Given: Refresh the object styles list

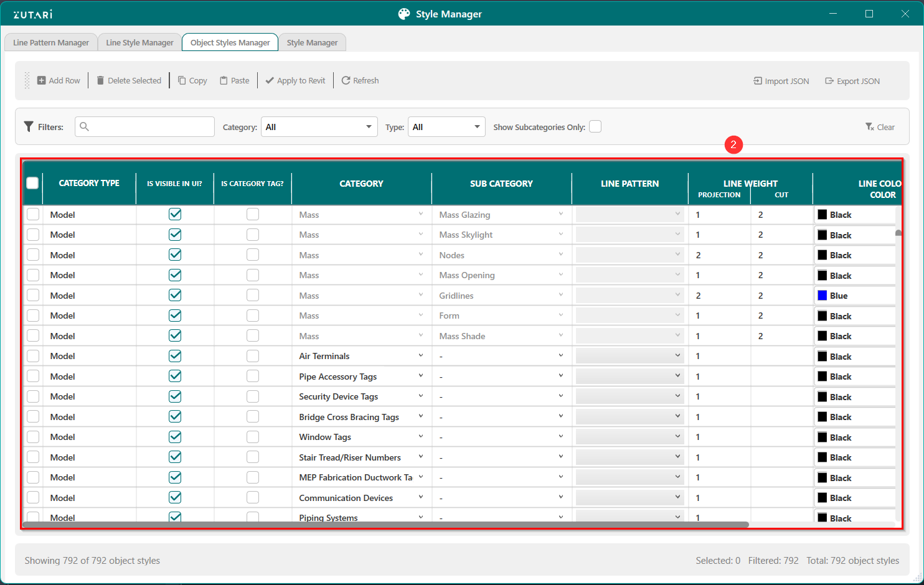Looking at the screenshot, I should 346,80.
